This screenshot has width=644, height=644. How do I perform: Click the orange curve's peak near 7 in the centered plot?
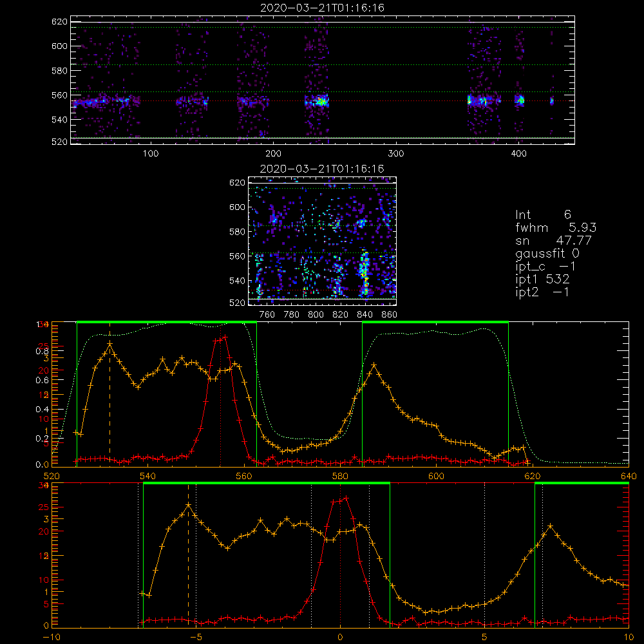tap(551, 526)
